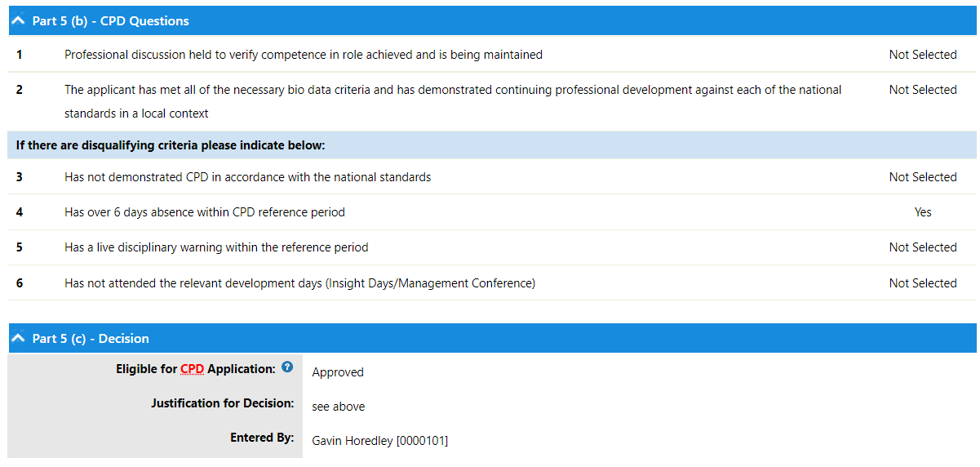Open help icon beside Eligible for CPD Application
The width and height of the screenshot is (980, 467).
(287, 367)
